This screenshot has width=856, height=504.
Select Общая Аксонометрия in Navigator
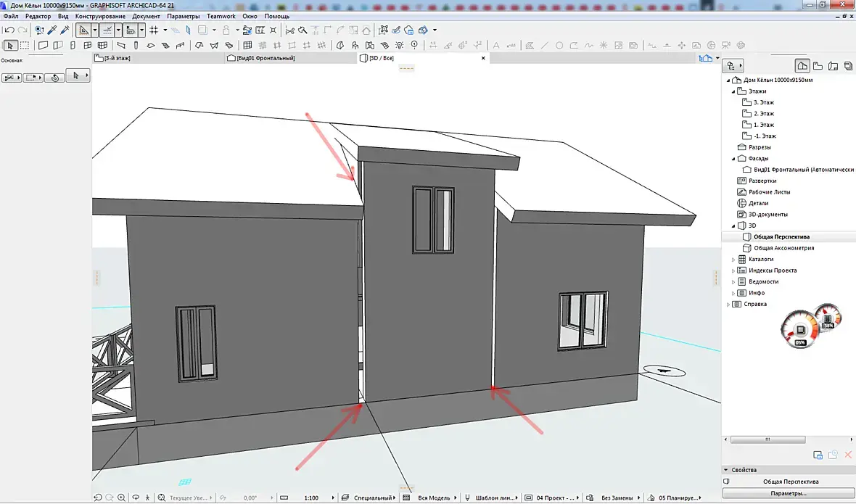784,248
